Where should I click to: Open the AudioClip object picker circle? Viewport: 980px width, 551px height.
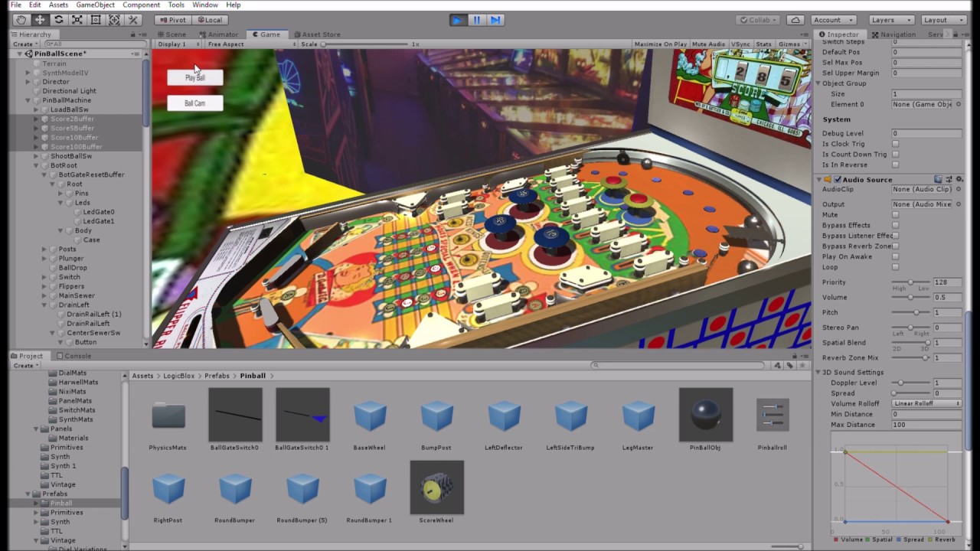click(959, 189)
